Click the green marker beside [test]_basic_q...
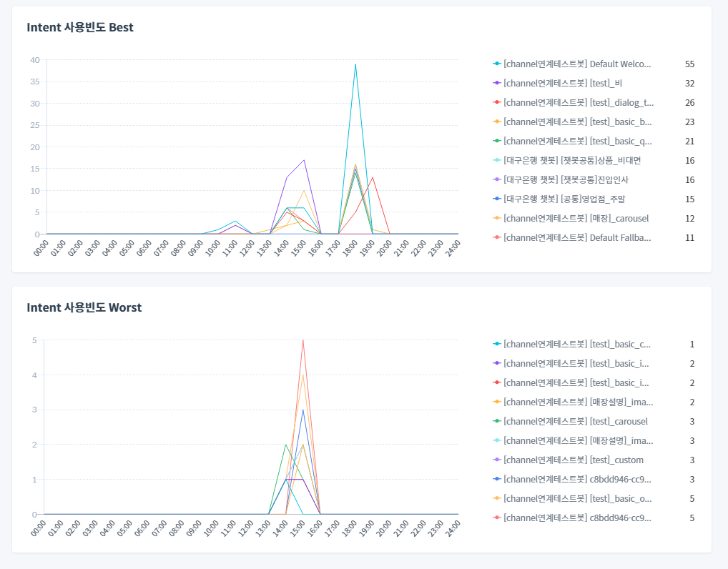728x569 pixels. (497, 142)
